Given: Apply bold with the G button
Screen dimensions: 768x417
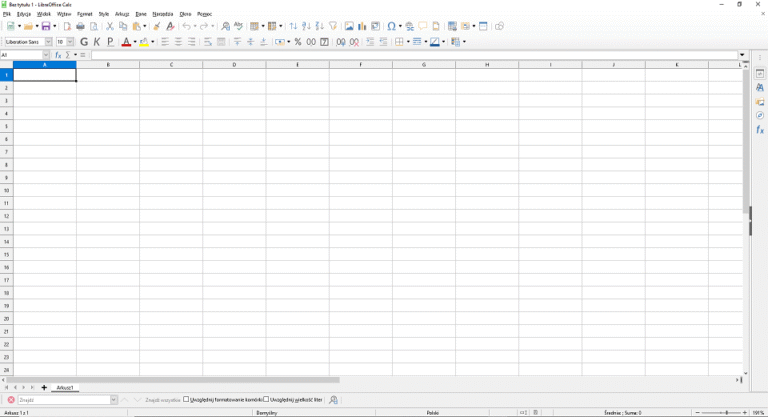Looking at the screenshot, I should [x=84, y=42].
